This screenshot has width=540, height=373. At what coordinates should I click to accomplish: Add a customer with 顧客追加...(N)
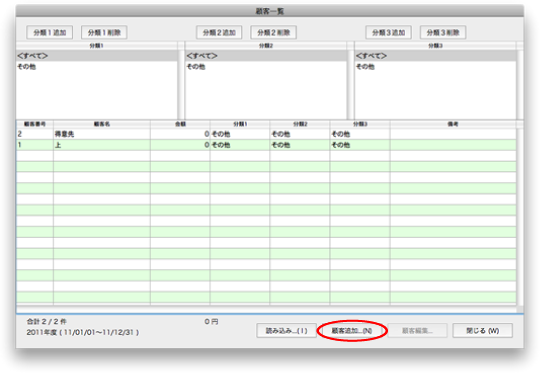(352, 331)
